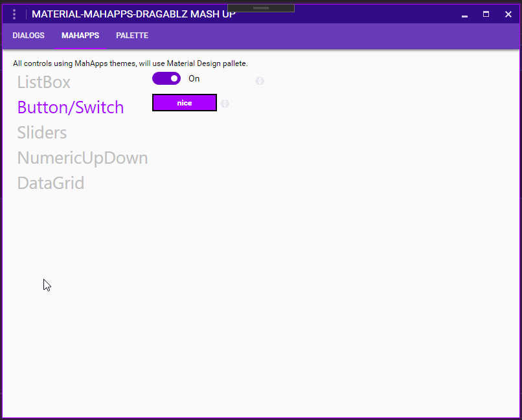Click the gray handle bar above the title
The width and height of the screenshot is (522, 420).
261,8
